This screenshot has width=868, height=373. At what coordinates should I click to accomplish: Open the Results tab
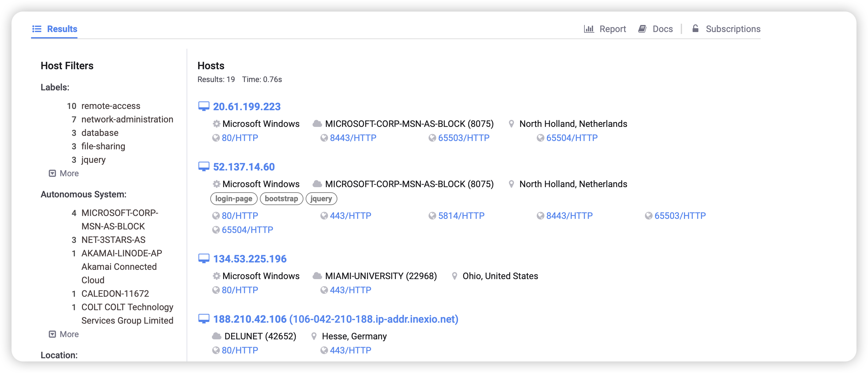coord(62,29)
